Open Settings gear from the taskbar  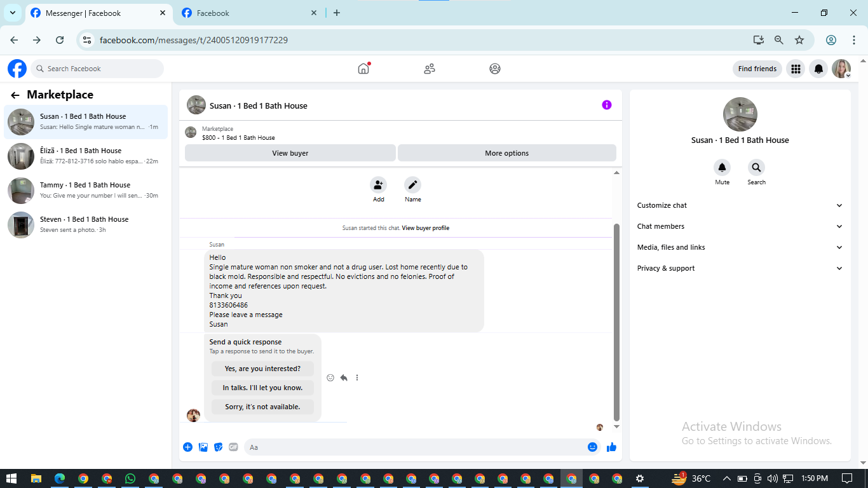coord(640,478)
